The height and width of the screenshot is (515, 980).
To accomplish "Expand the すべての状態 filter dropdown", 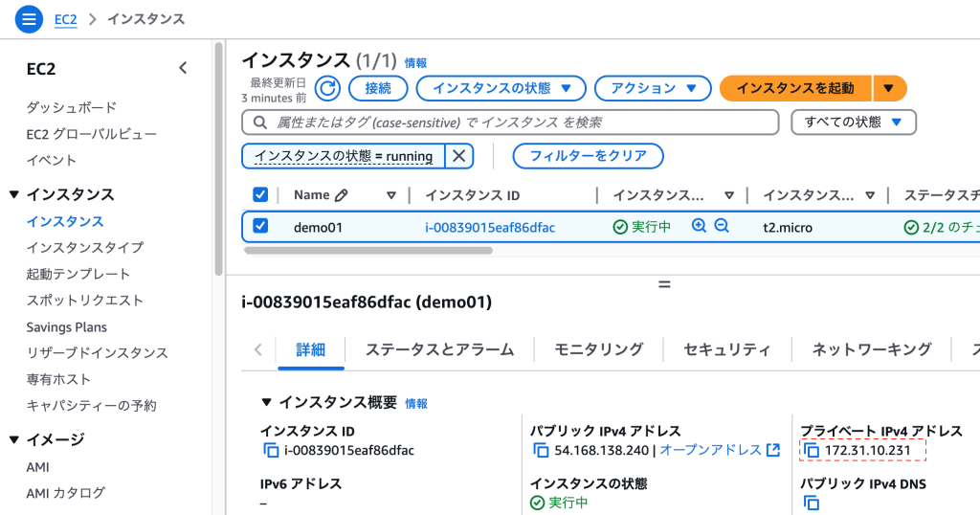I will [853, 123].
